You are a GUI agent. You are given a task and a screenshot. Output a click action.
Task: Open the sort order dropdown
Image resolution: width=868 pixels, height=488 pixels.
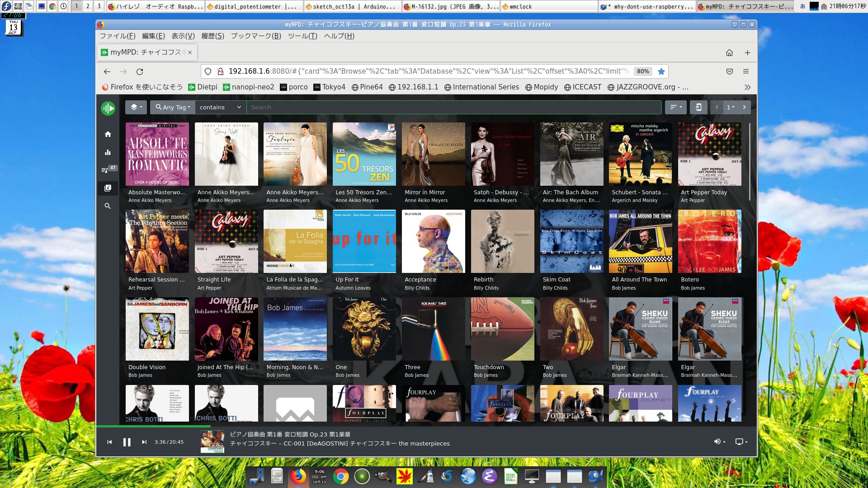[676, 107]
